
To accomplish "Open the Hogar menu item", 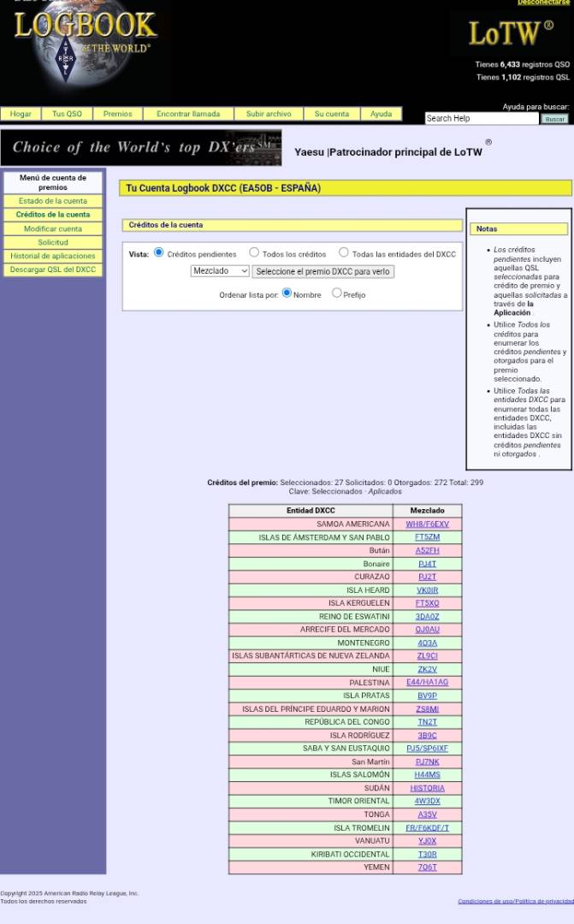I will click(21, 114).
